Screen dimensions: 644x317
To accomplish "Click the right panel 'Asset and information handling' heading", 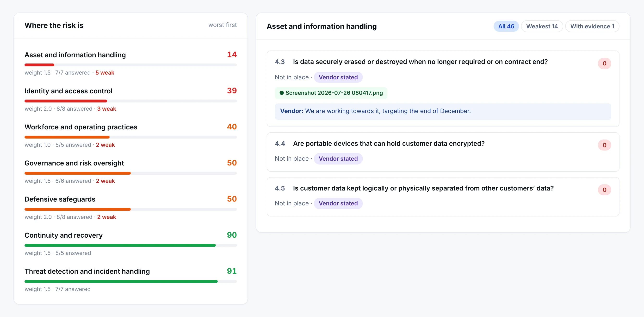I will pyautogui.click(x=322, y=26).
